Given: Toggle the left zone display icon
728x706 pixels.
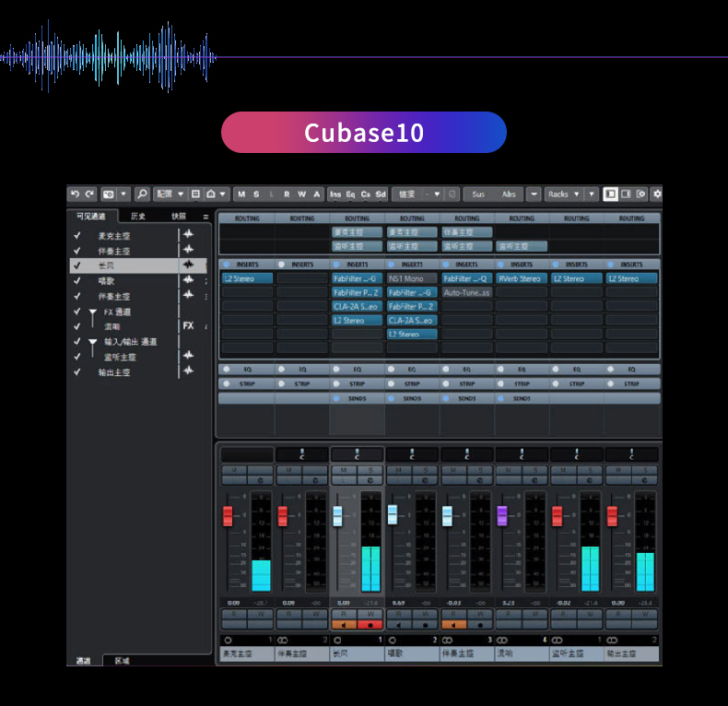Looking at the screenshot, I should [x=611, y=194].
